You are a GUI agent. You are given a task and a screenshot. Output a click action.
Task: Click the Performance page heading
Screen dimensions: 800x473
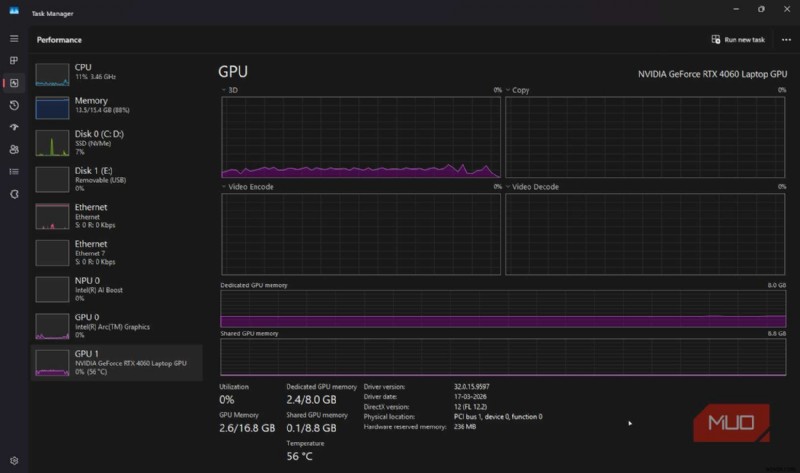pyautogui.click(x=59, y=40)
